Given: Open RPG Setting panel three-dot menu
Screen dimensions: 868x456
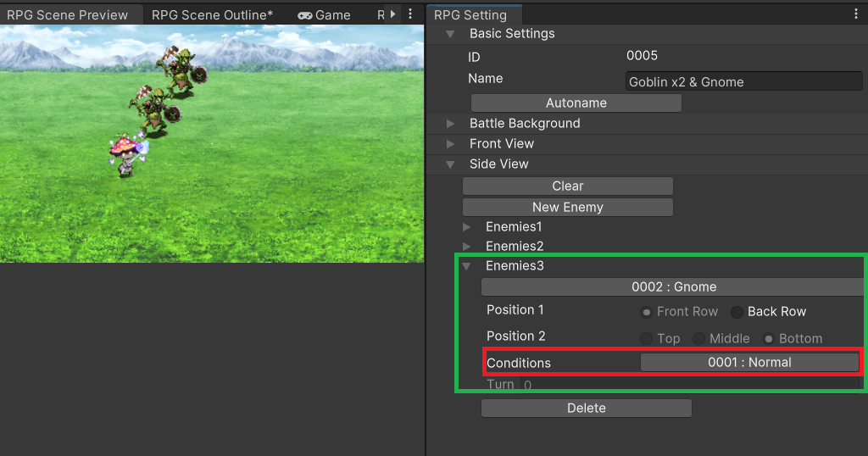Looking at the screenshot, I should [x=856, y=14].
